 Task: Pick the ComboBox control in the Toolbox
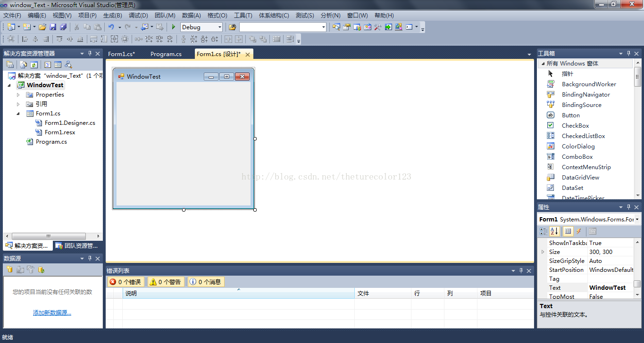pos(577,156)
